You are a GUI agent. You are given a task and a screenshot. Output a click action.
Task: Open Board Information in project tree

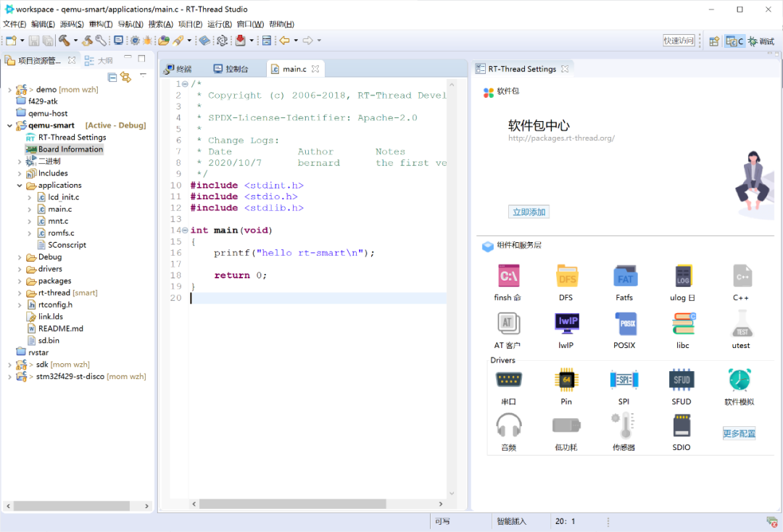(x=70, y=149)
